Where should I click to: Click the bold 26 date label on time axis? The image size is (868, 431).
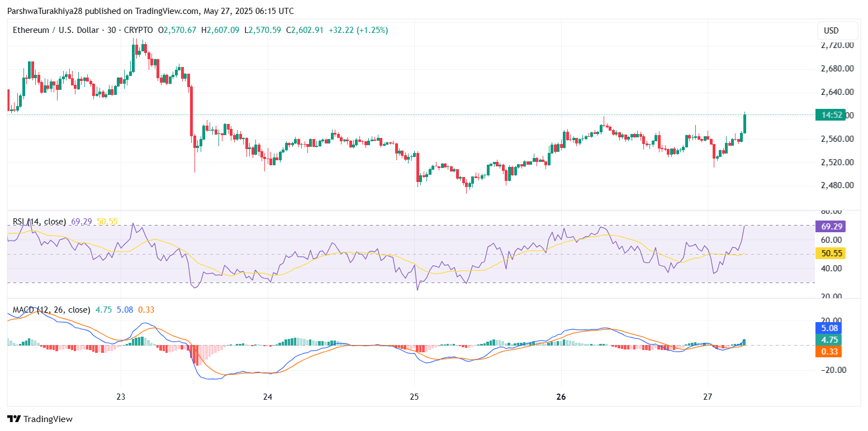(x=561, y=397)
